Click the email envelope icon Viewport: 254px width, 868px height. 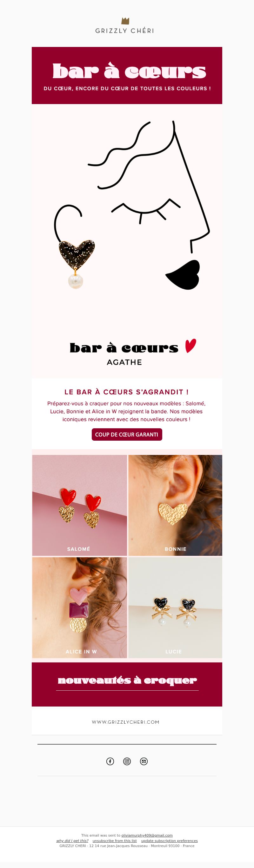click(144, 761)
